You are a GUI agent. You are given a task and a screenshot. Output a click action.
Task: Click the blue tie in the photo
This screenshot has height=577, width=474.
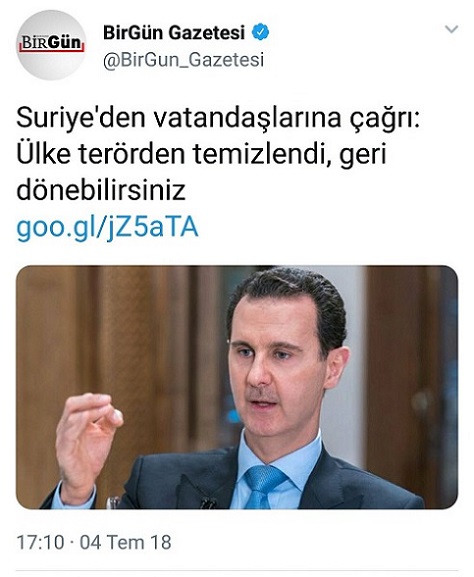tap(262, 486)
